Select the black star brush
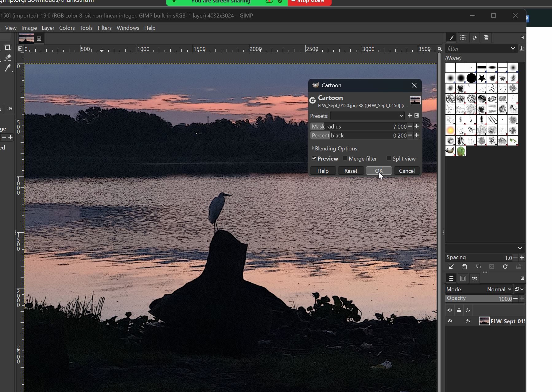 point(482,78)
